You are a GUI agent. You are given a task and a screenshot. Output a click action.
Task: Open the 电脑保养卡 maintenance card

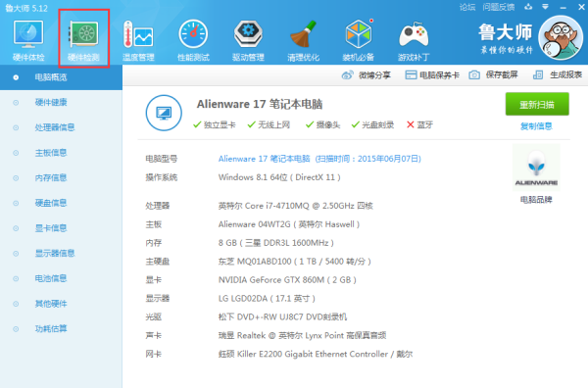tap(432, 75)
